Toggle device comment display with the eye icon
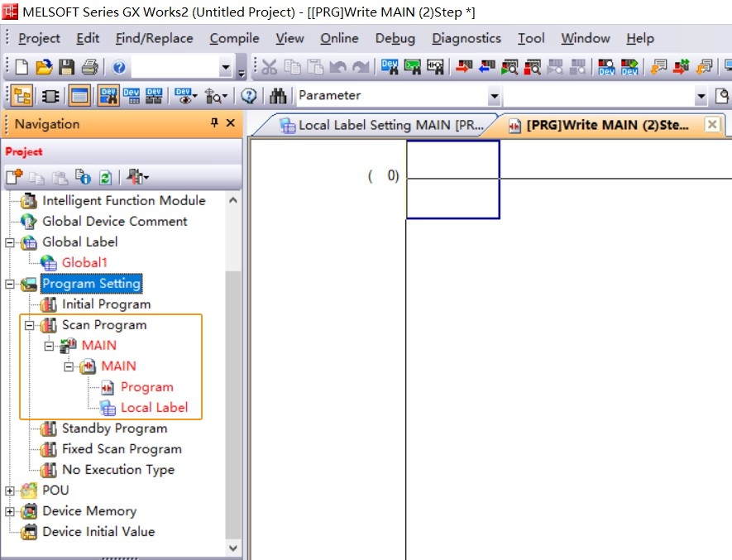Viewport: 732px width, 560px height. (x=184, y=96)
